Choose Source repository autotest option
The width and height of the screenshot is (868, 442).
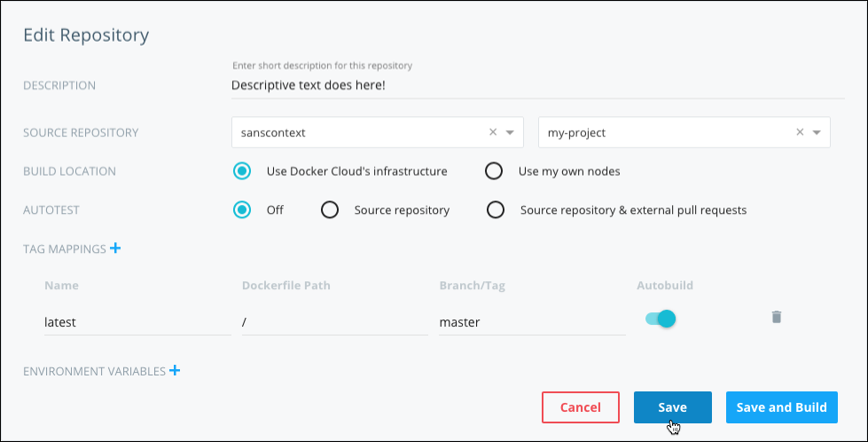tap(330, 210)
